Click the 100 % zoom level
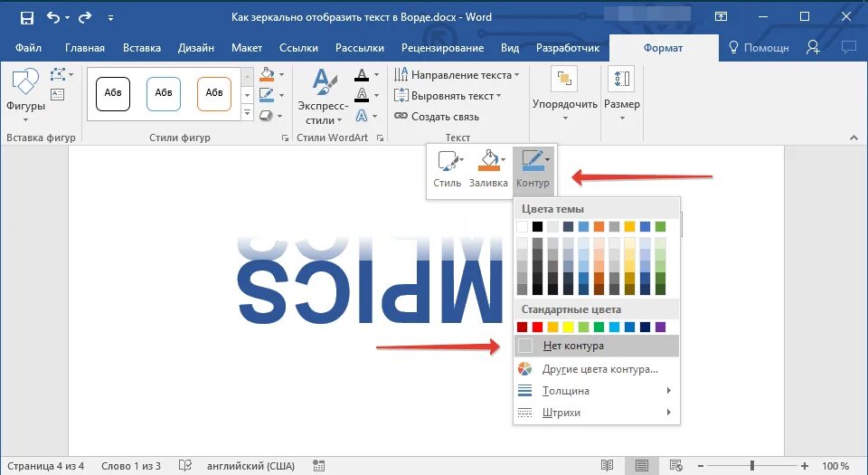The height and width of the screenshot is (475, 868). click(835, 466)
